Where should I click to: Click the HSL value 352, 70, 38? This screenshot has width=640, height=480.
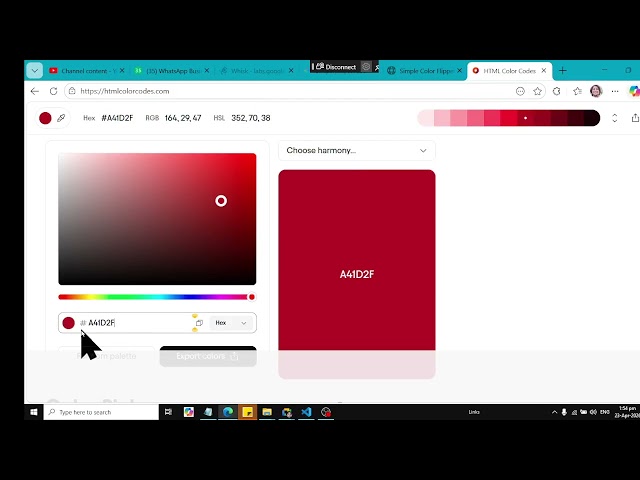tap(251, 118)
